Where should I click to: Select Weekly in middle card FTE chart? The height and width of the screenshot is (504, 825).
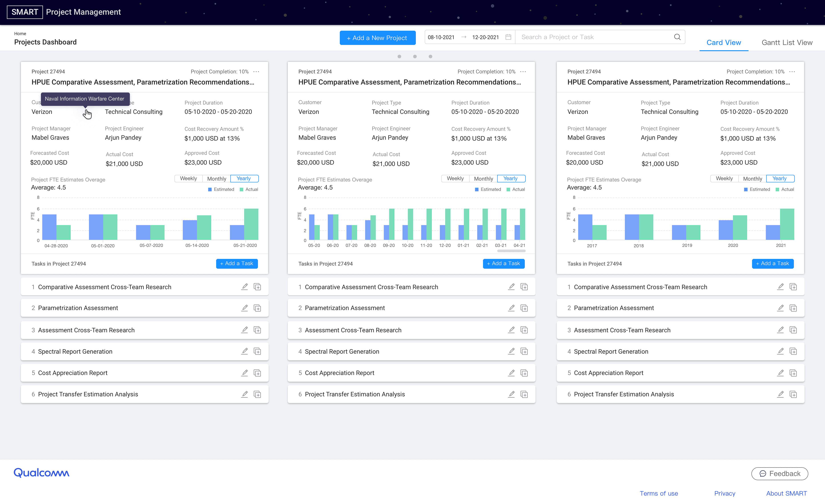click(455, 179)
